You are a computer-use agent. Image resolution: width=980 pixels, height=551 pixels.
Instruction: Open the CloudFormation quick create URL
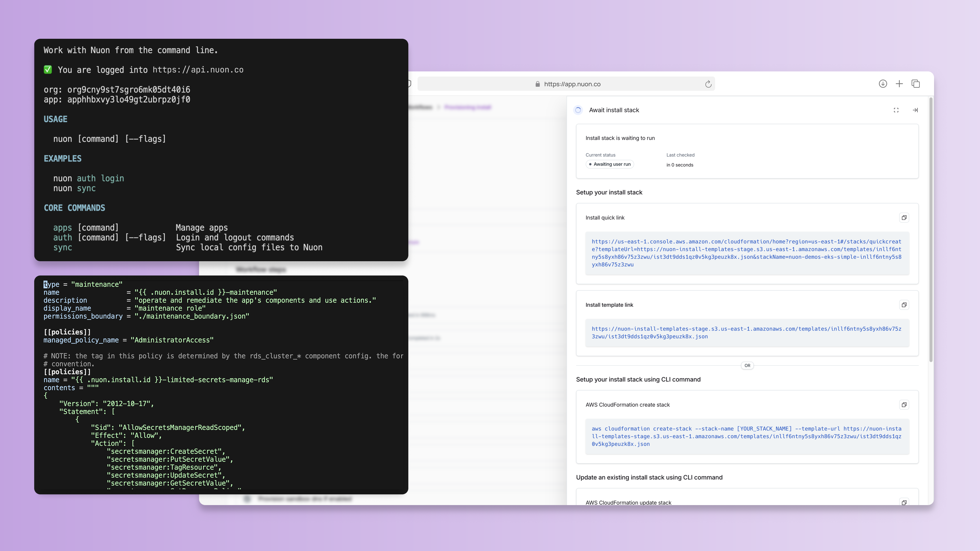tap(746, 253)
